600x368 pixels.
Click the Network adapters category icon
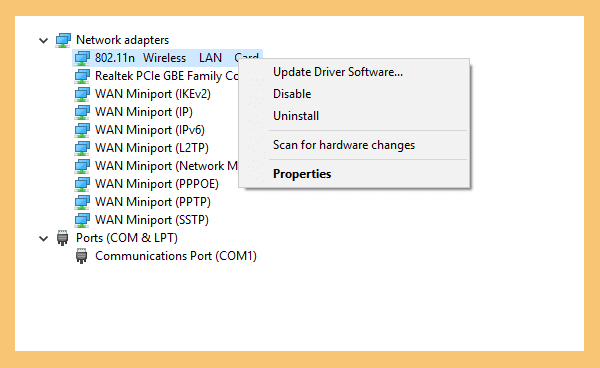pos(63,40)
